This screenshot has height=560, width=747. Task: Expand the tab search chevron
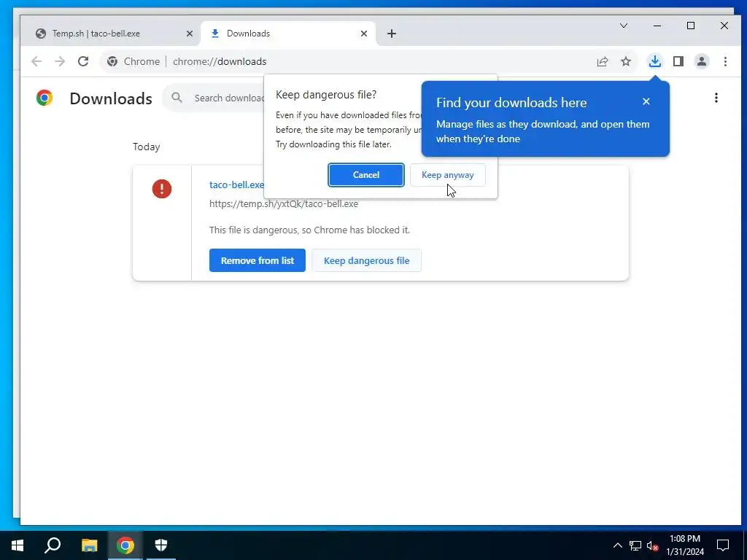coord(623,26)
